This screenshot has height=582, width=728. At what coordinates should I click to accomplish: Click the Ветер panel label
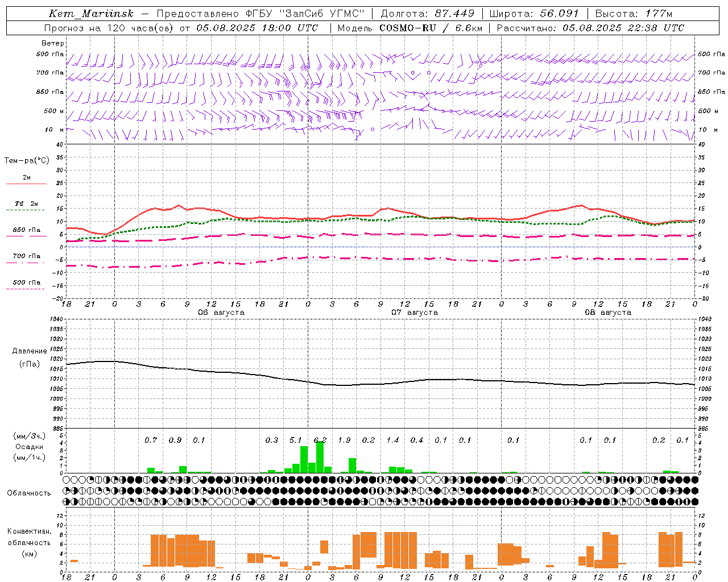click(53, 43)
